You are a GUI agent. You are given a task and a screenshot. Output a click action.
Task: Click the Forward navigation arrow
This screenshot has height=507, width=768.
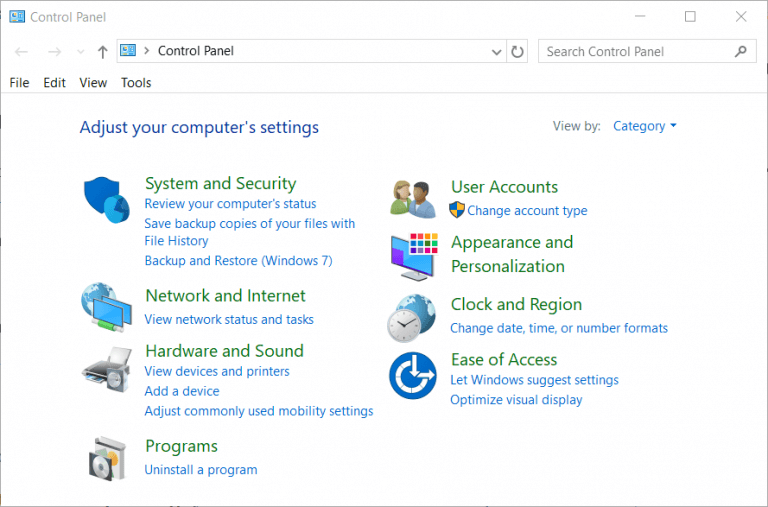click(54, 51)
